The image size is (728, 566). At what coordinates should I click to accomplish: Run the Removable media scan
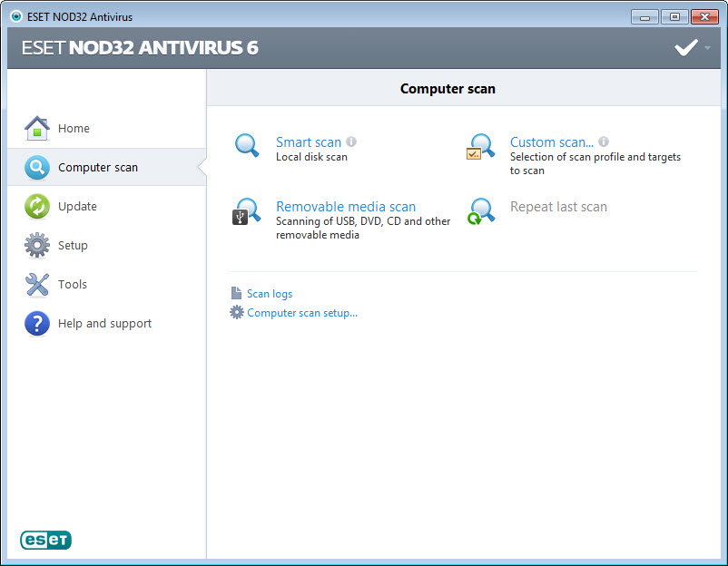[x=346, y=207]
